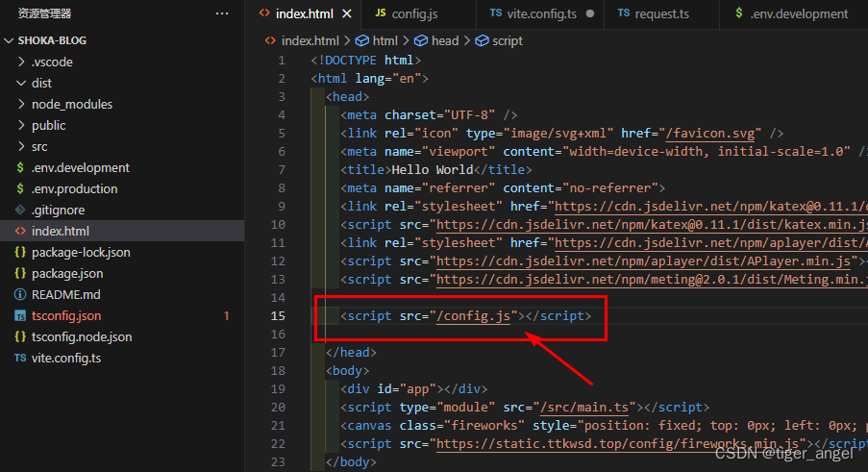Screen dimensions: 868x472
Task: Collapse the SHOKA-BLOG root folder
Action: click(x=9, y=40)
